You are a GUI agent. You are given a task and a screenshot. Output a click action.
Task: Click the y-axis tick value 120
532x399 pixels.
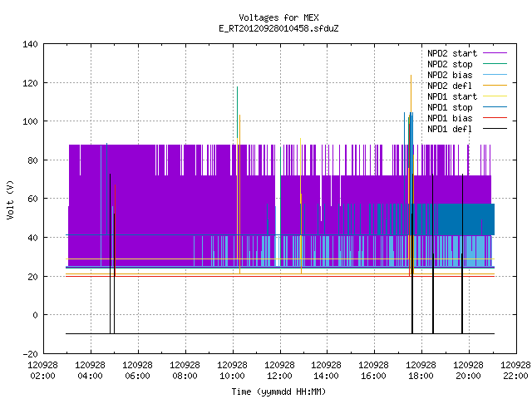coord(30,83)
